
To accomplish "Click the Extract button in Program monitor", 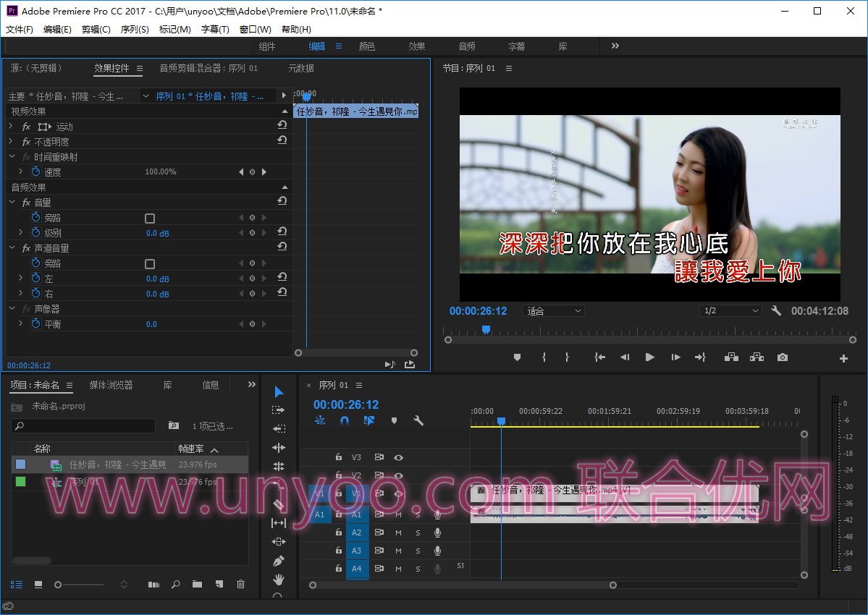I will [757, 357].
